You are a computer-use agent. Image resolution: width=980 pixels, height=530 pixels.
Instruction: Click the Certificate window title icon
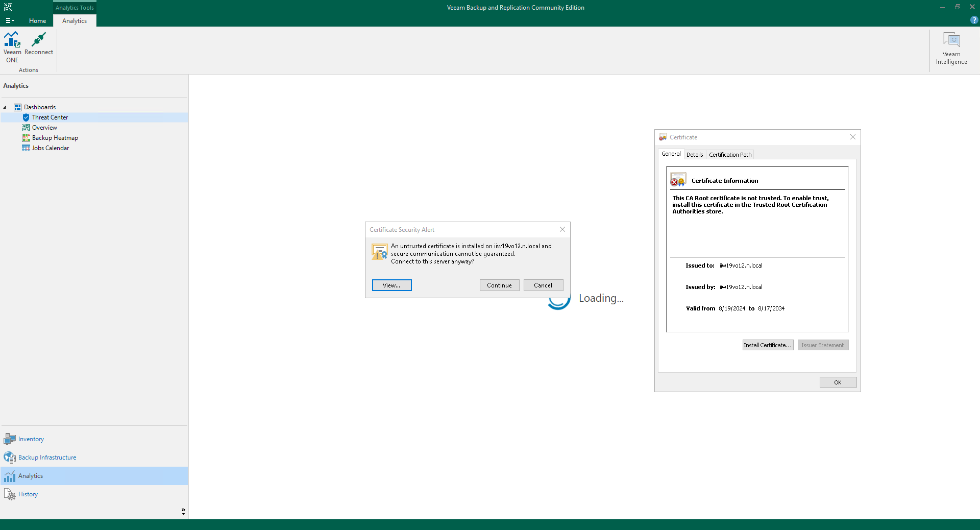click(663, 137)
